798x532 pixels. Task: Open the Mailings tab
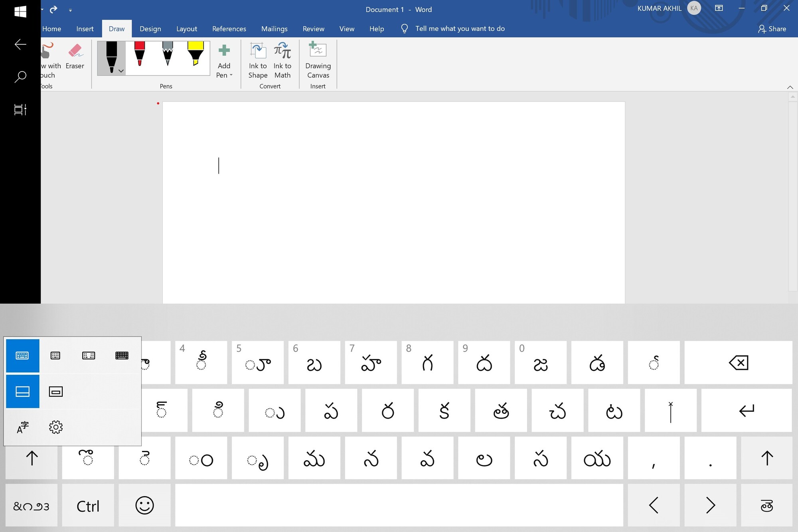[x=275, y=29]
